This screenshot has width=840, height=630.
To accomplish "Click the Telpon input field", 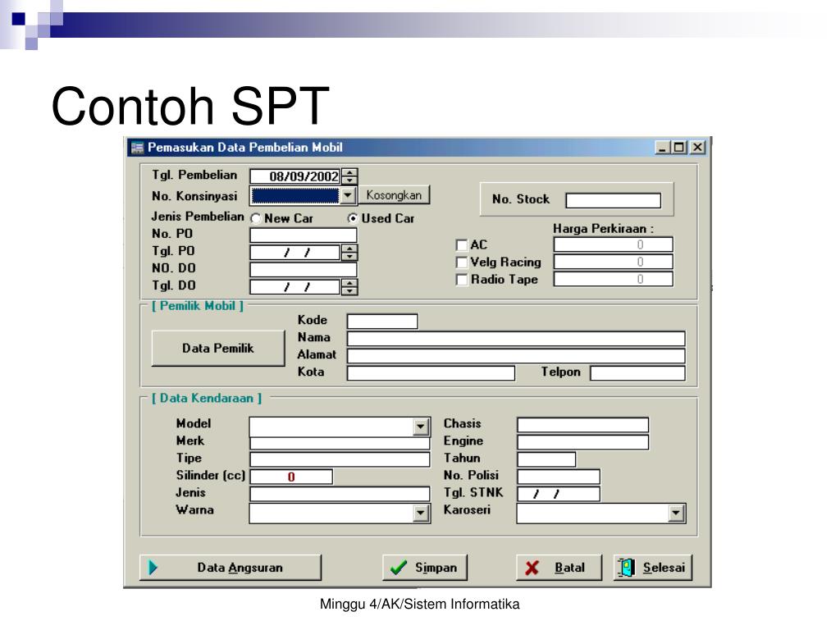I will pyautogui.click(x=638, y=373).
